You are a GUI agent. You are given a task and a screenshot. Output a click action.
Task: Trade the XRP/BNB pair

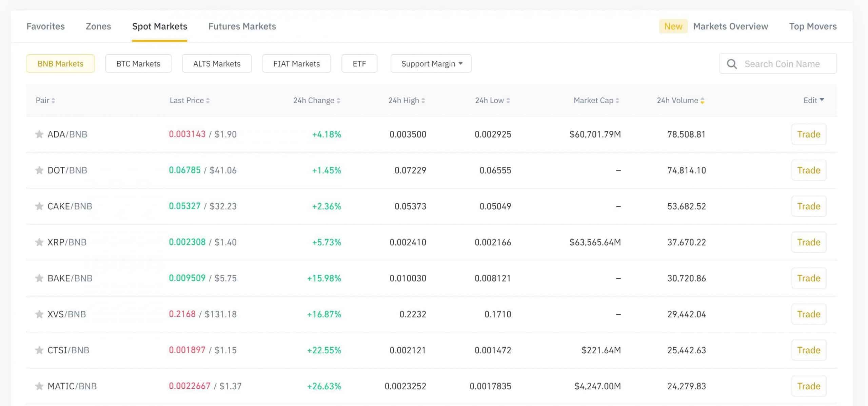pos(809,242)
